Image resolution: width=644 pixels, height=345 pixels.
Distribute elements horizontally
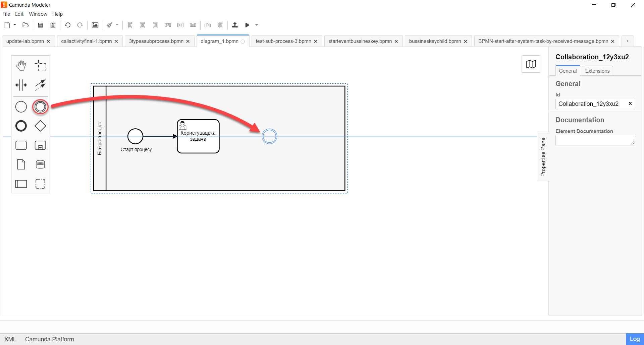pyautogui.click(x=208, y=25)
